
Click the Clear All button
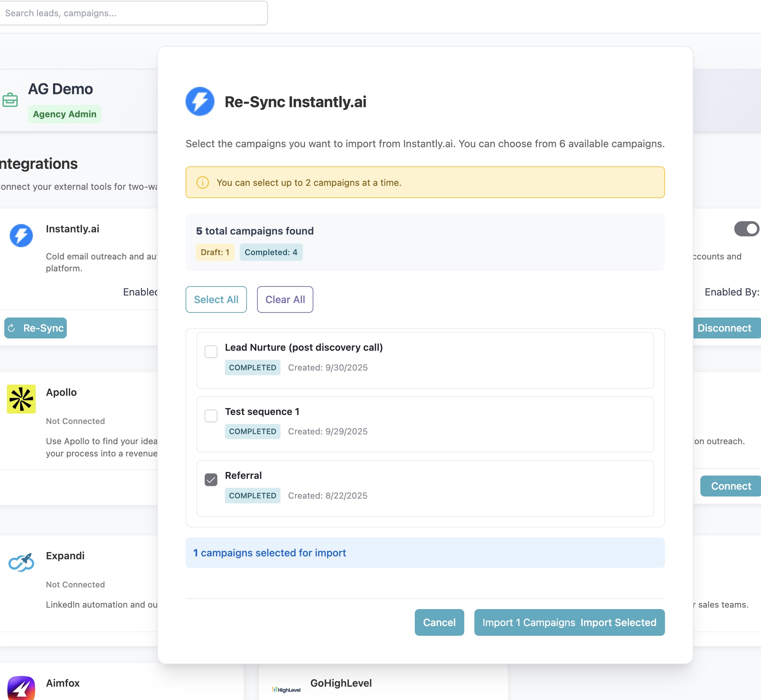[285, 299]
